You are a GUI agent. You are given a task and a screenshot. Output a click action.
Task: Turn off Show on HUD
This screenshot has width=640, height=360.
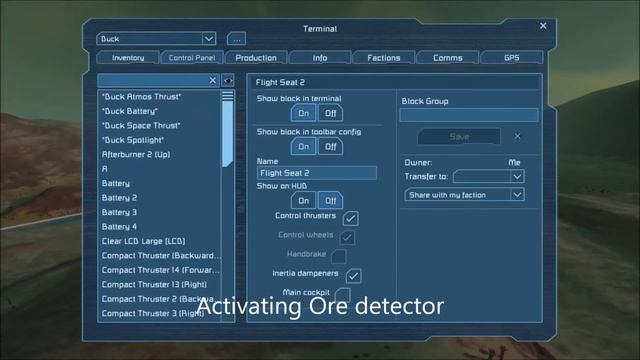(x=330, y=200)
